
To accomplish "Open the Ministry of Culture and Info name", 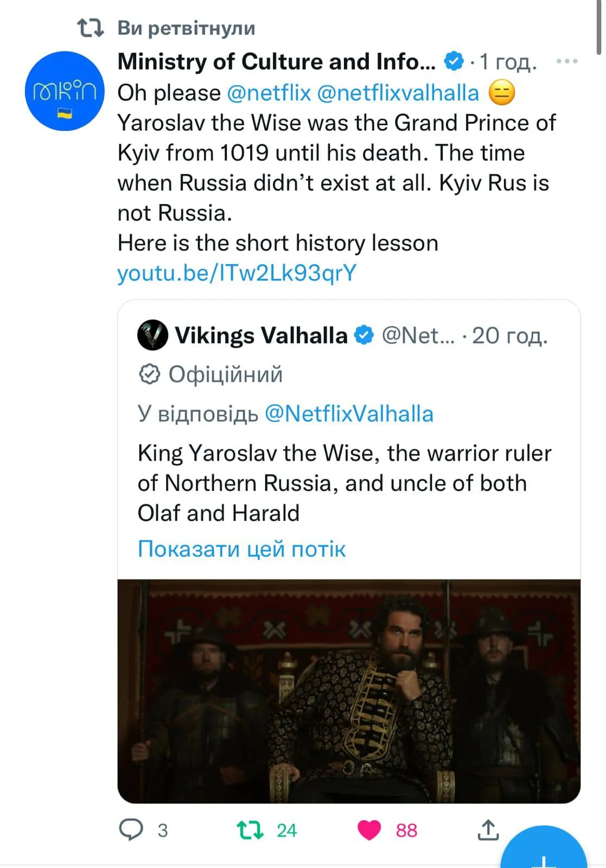I will click(277, 62).
